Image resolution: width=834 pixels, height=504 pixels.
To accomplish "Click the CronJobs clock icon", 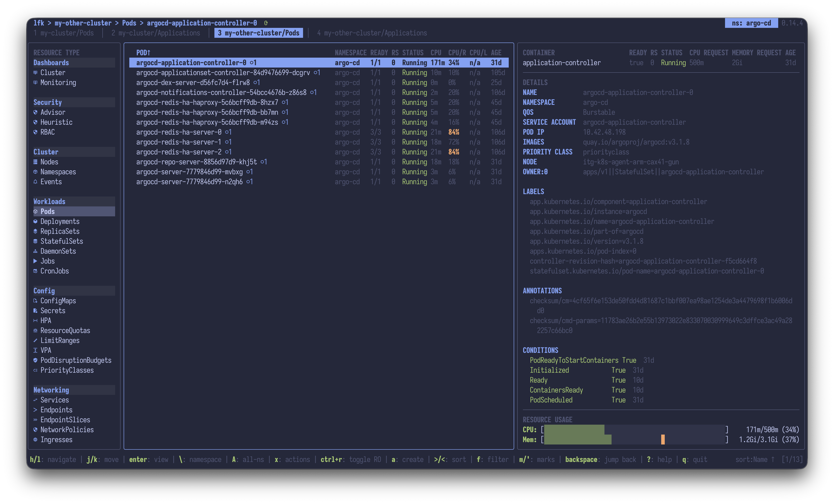I will tap(35, 271).
